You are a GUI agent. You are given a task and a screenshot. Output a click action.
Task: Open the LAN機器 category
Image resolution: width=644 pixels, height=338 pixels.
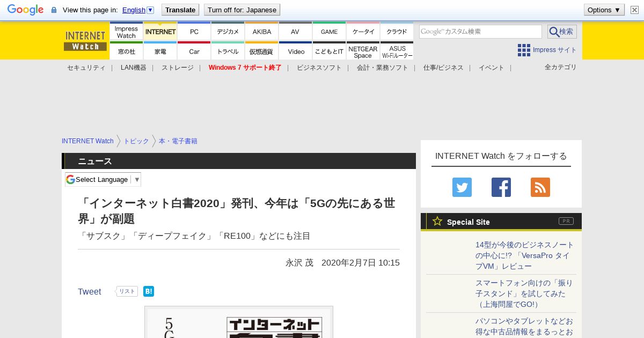click(x=134, y=68)
